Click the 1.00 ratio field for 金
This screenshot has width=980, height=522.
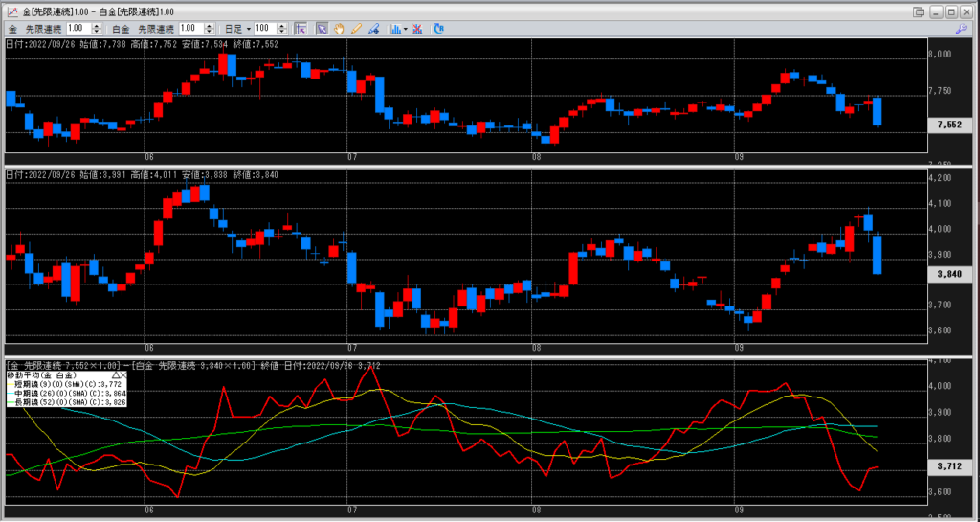coord(77,29)
